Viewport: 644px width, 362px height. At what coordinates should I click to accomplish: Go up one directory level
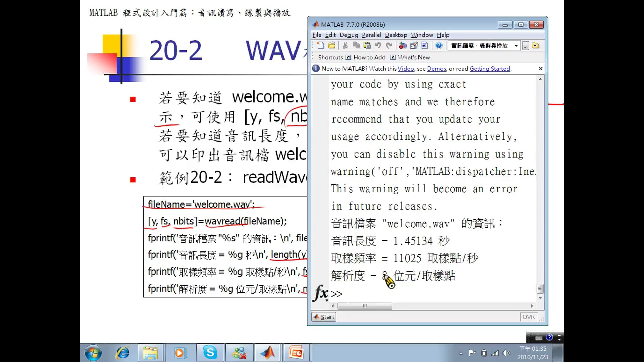click(x=536, y=45)
